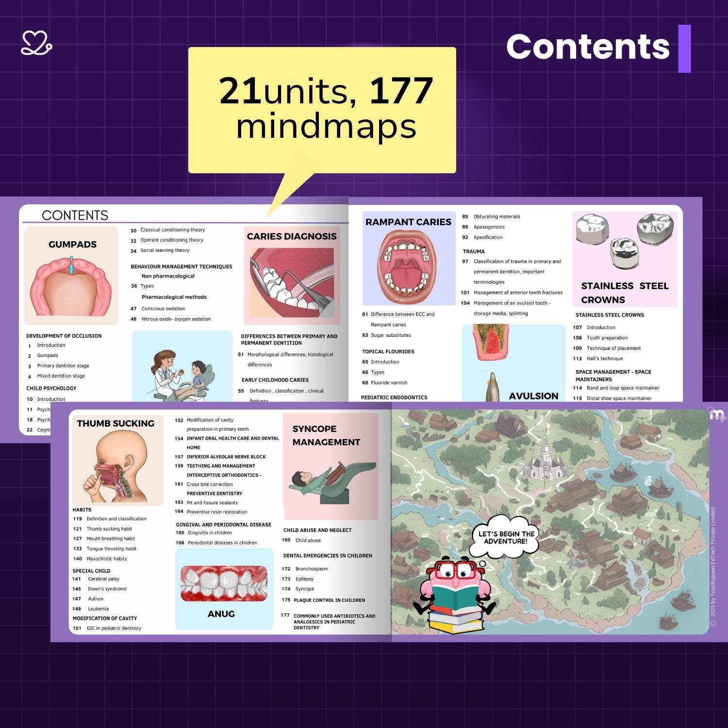Open the "Hall's technique" entry
The image size is (728, 728).
(x=604, y=359)
